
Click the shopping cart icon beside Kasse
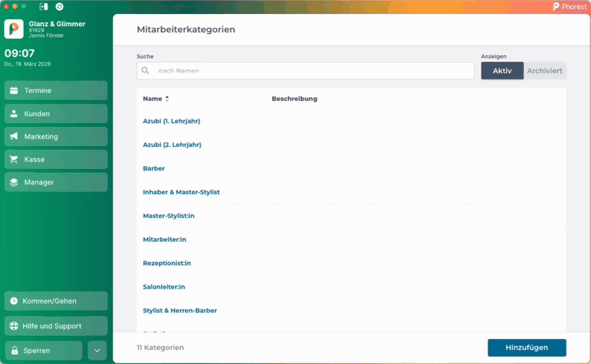tap(14, 159)
